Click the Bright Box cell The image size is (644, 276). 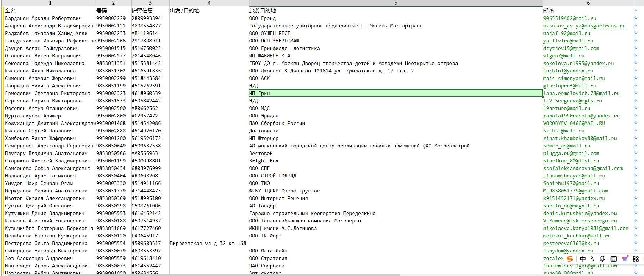click(x=264, y=161)
